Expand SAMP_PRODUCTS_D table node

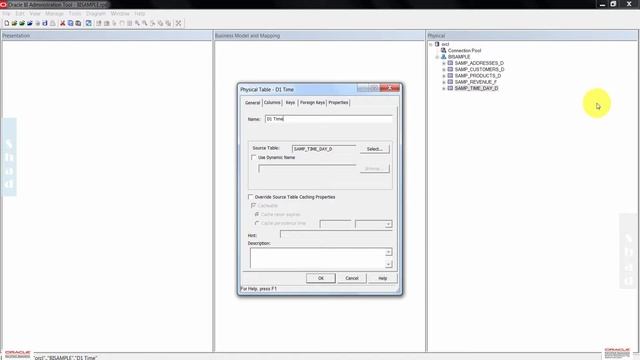[444, 76]
